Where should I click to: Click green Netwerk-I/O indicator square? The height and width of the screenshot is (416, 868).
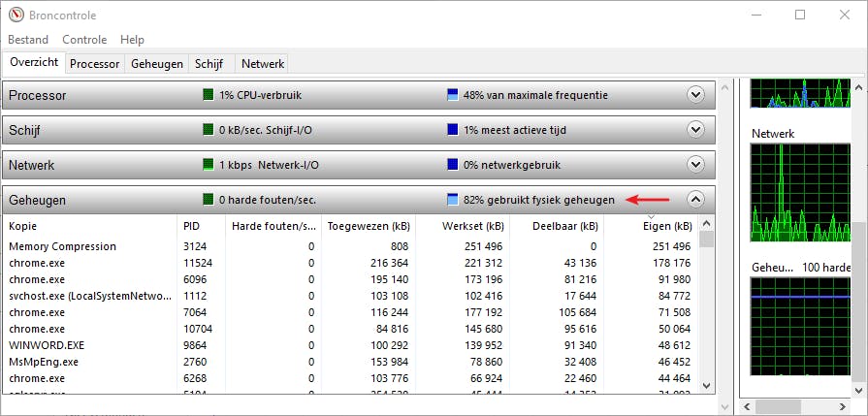[x=208, y=165]
